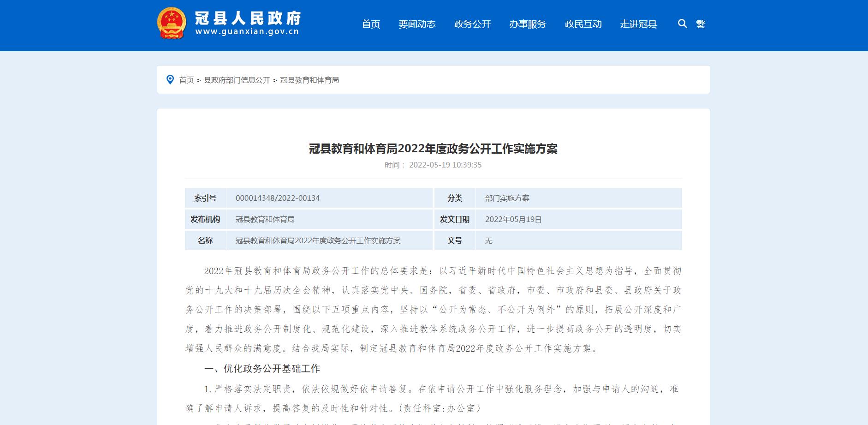Switch to traditional Chinese with 繁
This screenshot has height=425, width=868.
[x=701, y=24]
